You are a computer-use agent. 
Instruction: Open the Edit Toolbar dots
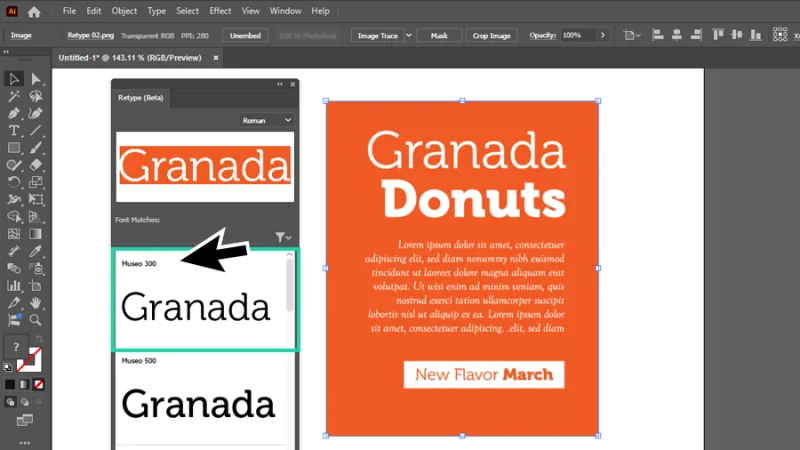click(24, 443)
